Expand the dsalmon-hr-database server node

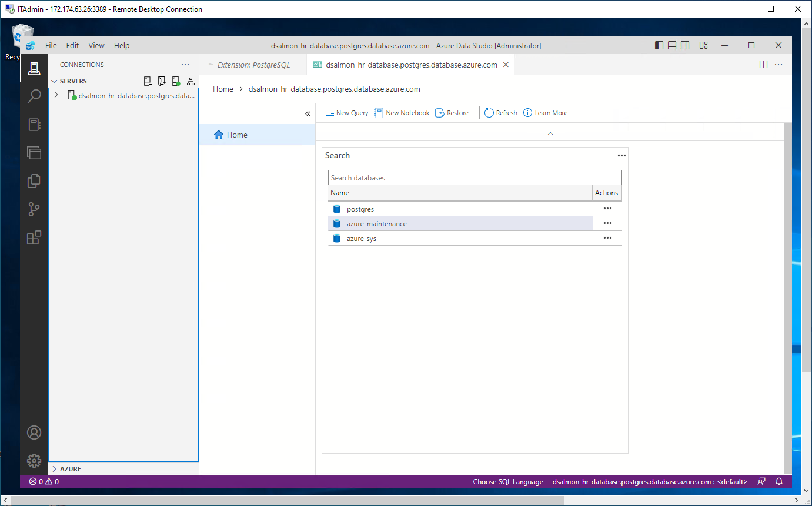click(56, 95)
